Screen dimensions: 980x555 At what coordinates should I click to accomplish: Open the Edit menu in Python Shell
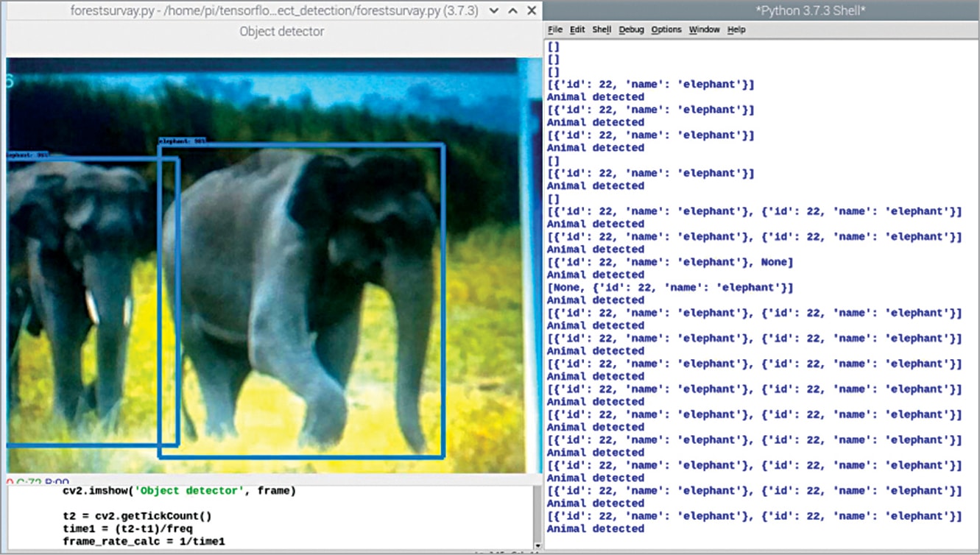(577, 29)
